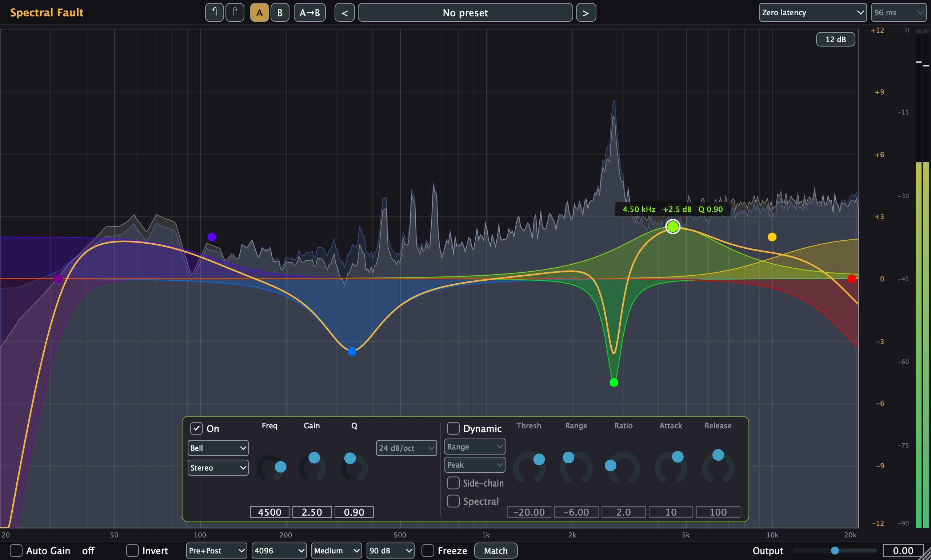The height and width of the screenshot is (560, 931).
Task: Enable the Auto Gain checkbox
Action: 16,551
